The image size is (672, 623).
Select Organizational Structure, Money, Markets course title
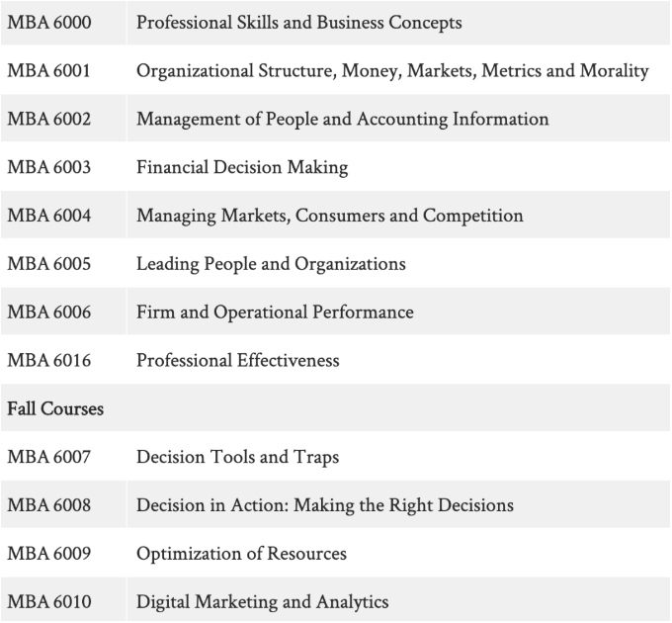click(392, 71)
